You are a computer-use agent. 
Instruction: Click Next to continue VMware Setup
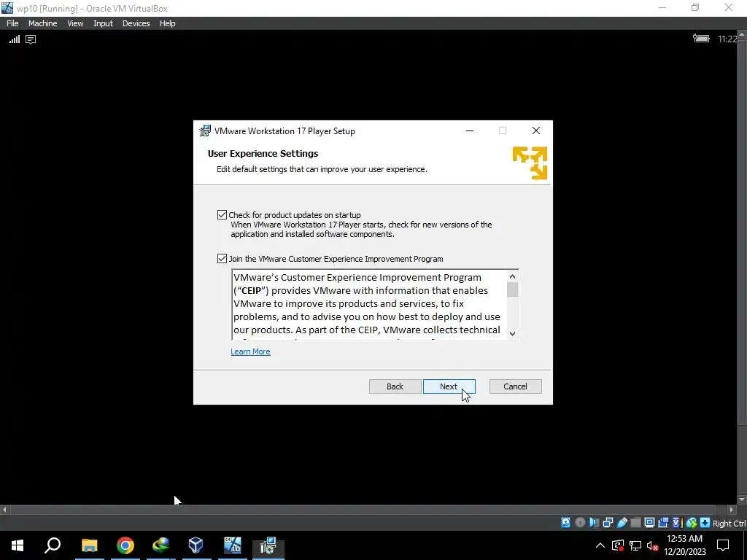coord(449,386)
